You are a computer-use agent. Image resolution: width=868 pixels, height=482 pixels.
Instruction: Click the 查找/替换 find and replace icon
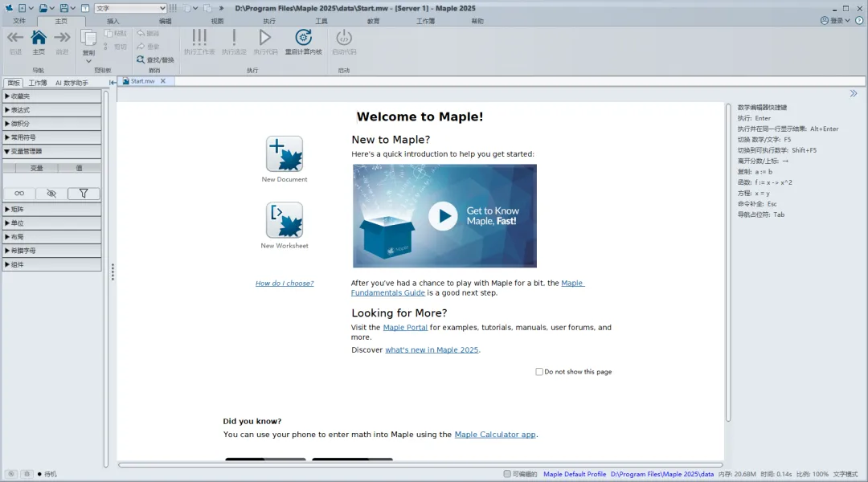coord(141,59)
